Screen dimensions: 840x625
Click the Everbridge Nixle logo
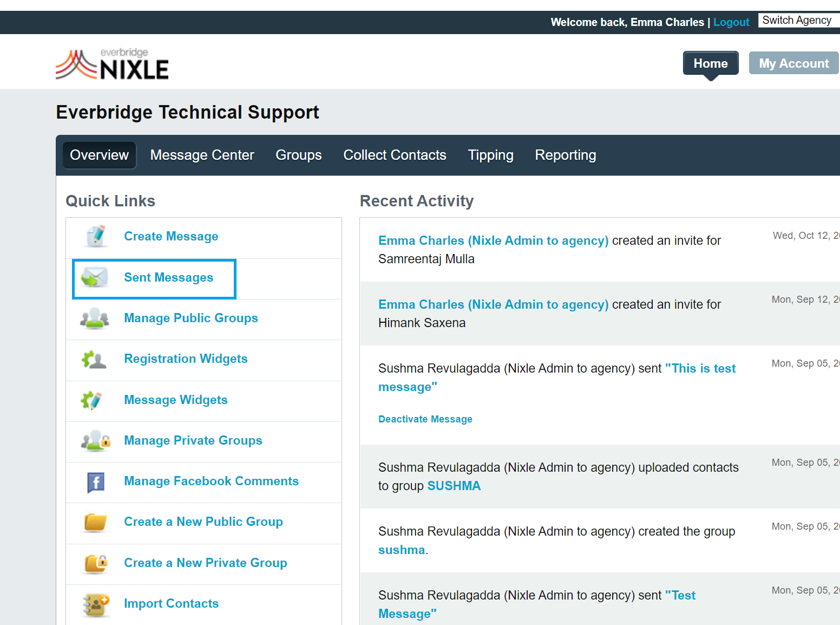tap(112, 64)
